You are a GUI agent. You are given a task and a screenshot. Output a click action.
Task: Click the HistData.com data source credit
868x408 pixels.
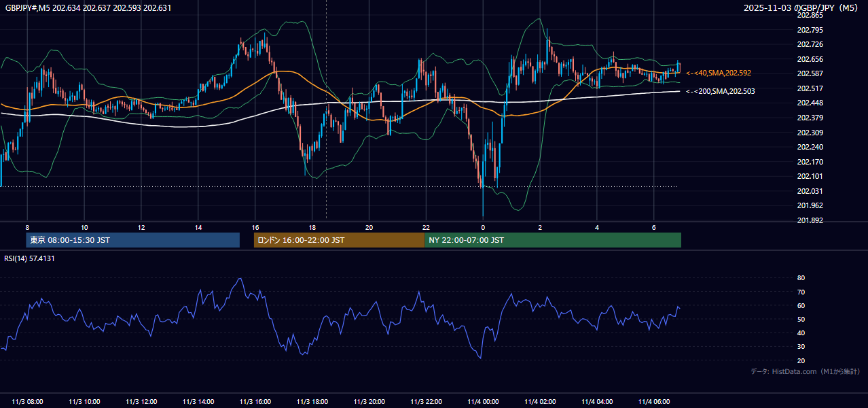(806, 371)
